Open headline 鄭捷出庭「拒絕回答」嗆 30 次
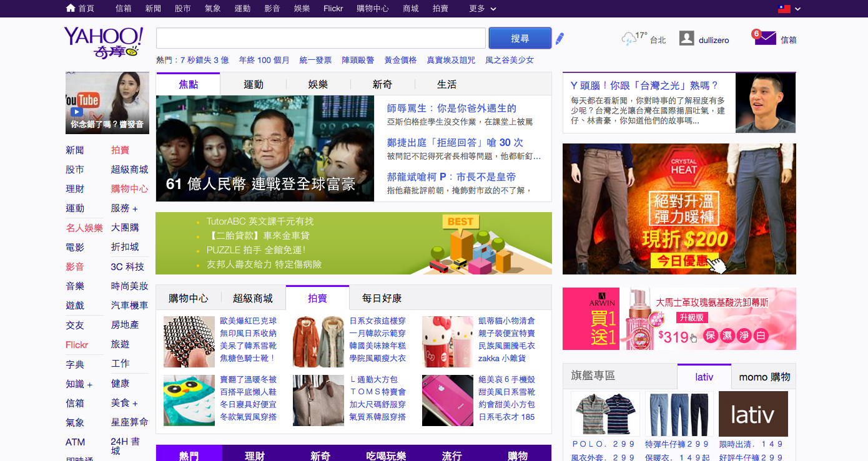Image resolution: width=868 pixels, height=461 pixels. click(x=455, y=142)
